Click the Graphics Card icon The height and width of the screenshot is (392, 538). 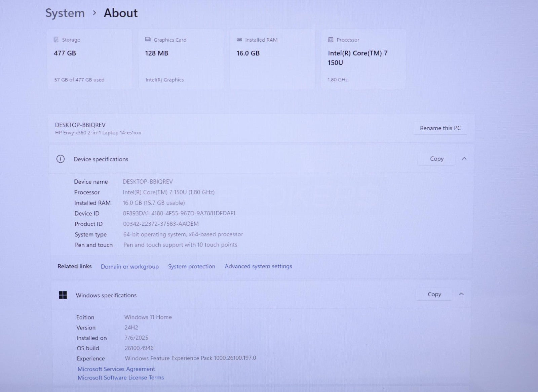tap(148, 40)
